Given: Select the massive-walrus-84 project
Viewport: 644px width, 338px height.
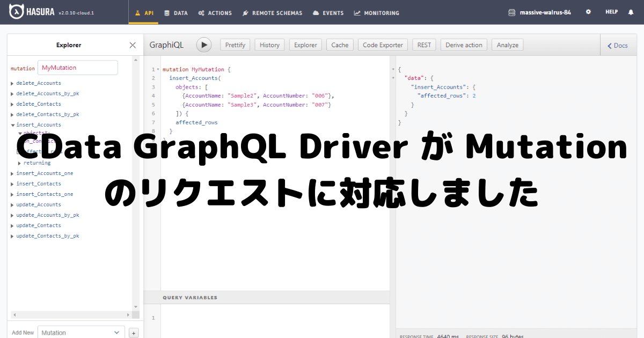Looking at the screenshot, I should 539,12.
